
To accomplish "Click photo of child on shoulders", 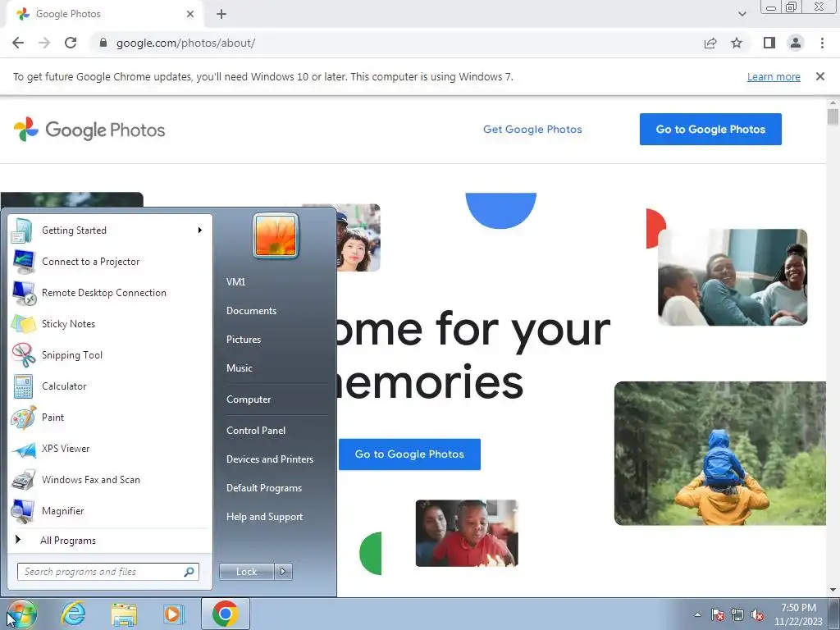I will click(720, 453).
